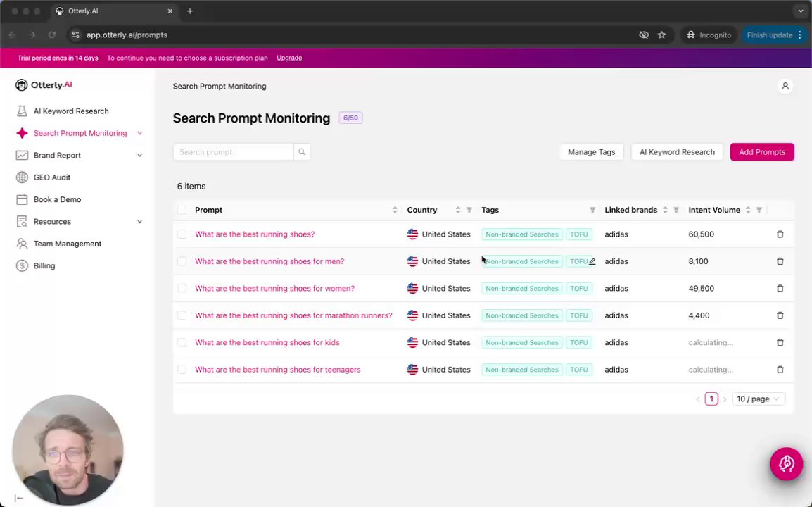
Task: Click the Resources document icon
Action: 22,221
